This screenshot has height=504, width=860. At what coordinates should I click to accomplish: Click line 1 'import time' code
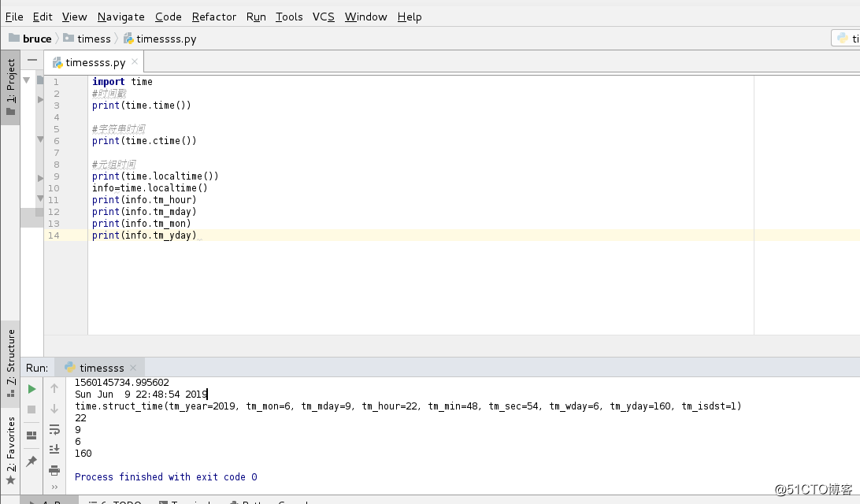(122, 82)
